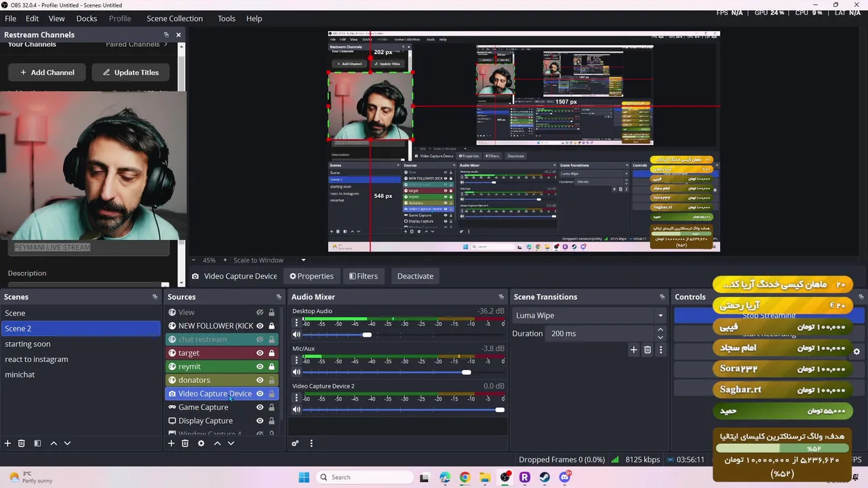
Task: Open Scale to Window dropdown arrow
Action: coord(303,260)
